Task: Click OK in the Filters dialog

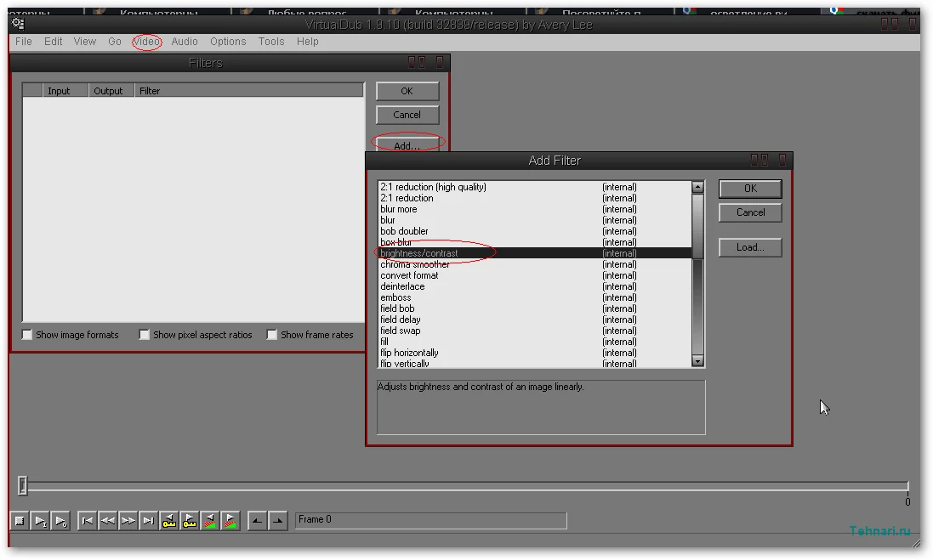Action: [407, 91]
